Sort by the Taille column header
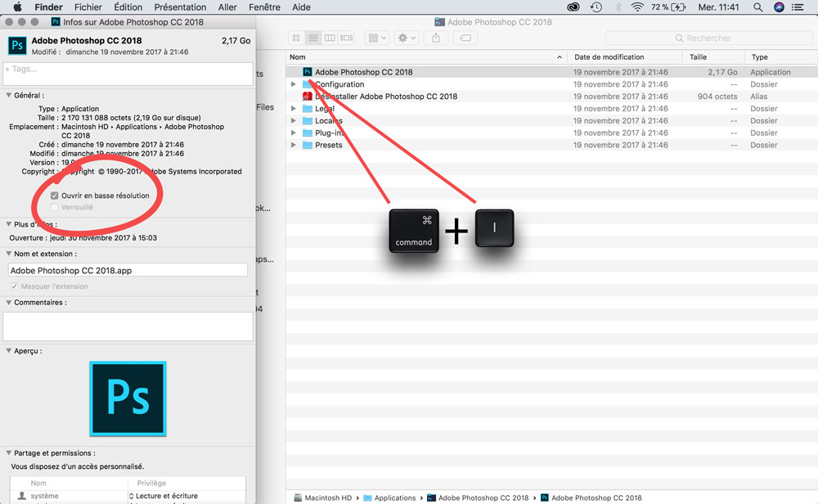The height and width of the screenshot is (504, 818). (713, 57)
